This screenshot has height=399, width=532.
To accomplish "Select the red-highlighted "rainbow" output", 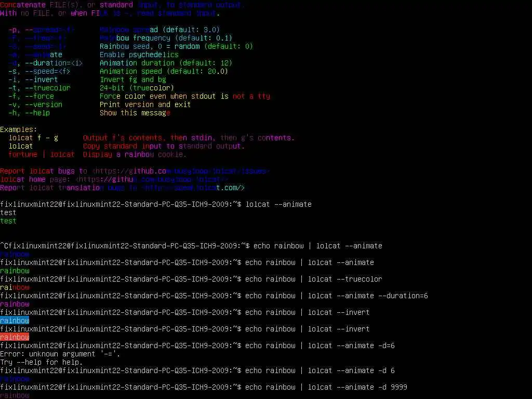I will point(15,337).
